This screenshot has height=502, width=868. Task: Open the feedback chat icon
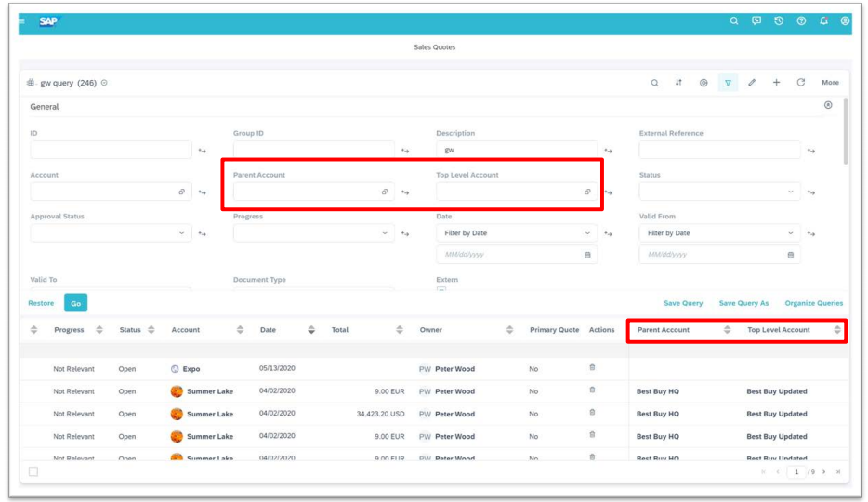756,21
